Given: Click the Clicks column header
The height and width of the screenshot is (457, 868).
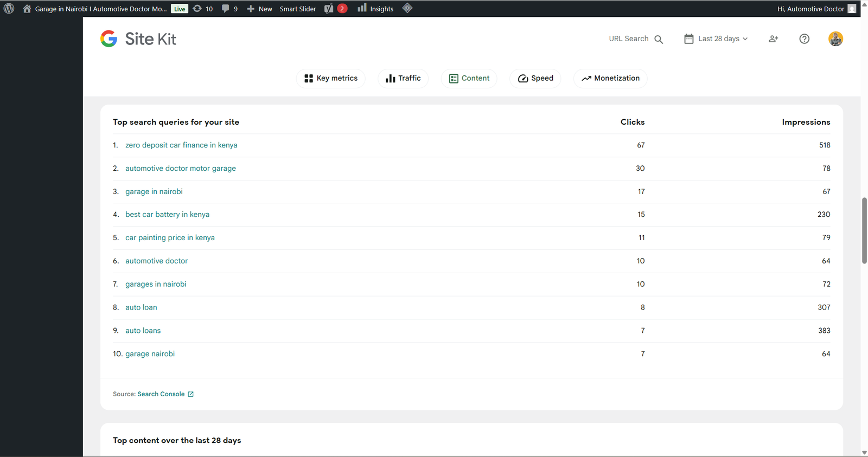Looking at the screenshot, I should (x=633, y=122).
